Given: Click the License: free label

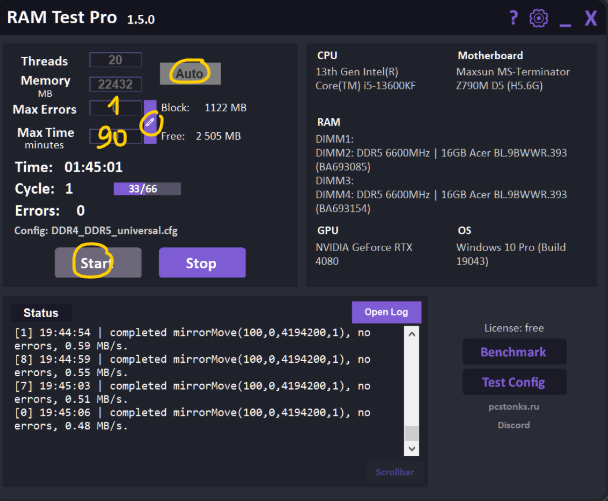Looking at the screenshot, I should [x=514, y=328].
